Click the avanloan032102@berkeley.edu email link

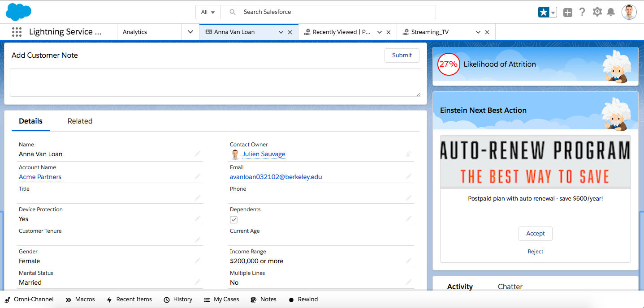pos(276,177)
